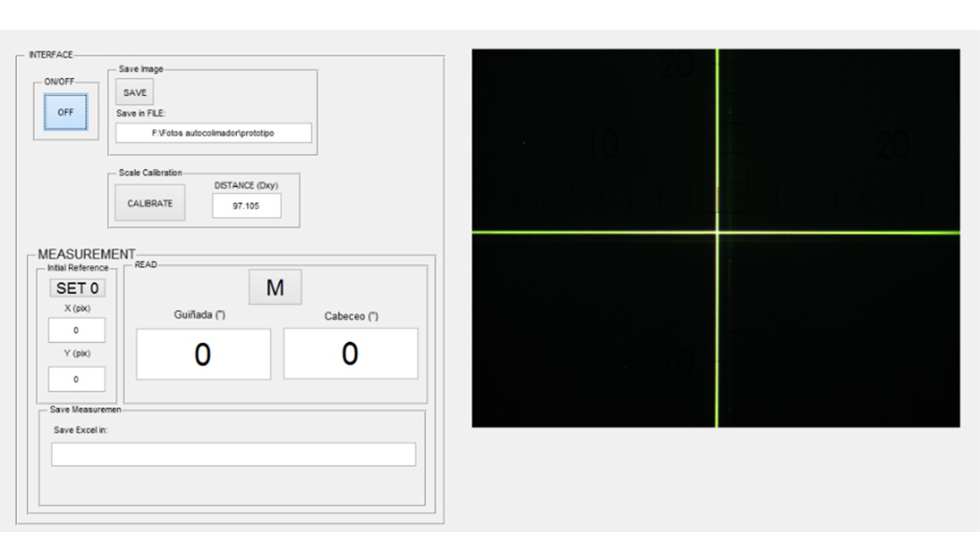Click the Save in FILE path field
The width and height of the screenshot is (980, 552).
[x=214, y=133]
